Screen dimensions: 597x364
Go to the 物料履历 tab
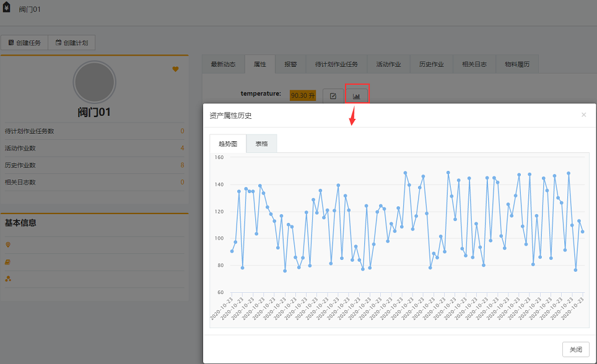pyautogui.click(x=516, y=64)
